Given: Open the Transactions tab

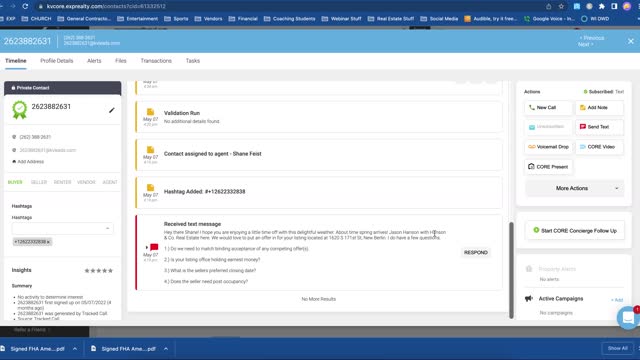Looking at the screenshot, I should click(x=156, y=61).
